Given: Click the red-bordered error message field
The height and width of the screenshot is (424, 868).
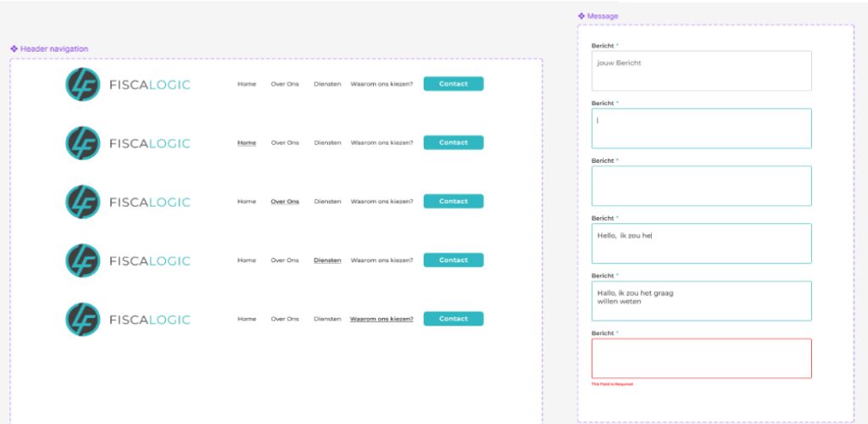Looking at the screenshot, I should click(x=701, y=359).
